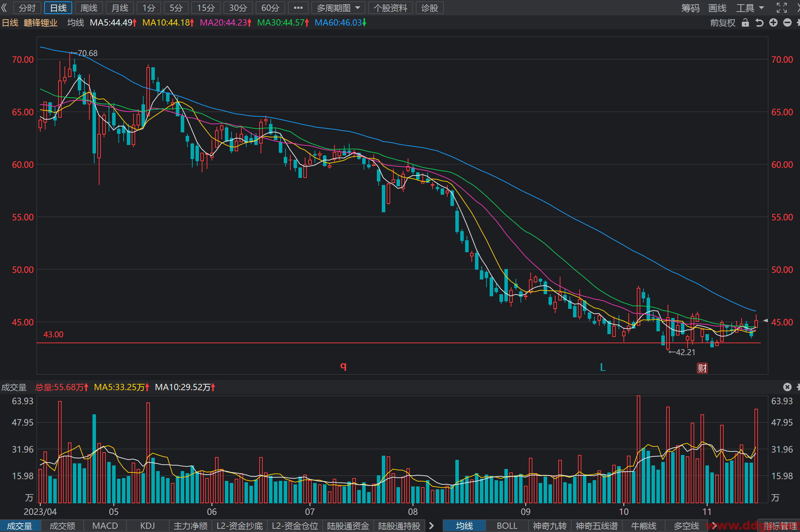
Task: Select the KDJ indicator tab
Action: pyautogui.click(x=147, y=526)
